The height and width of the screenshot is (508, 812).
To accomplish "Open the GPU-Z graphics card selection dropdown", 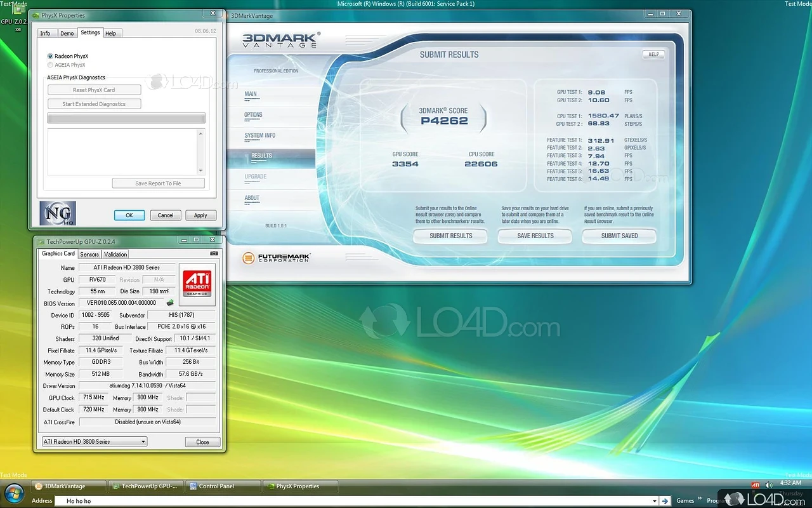I will click(x=95, y=441).
